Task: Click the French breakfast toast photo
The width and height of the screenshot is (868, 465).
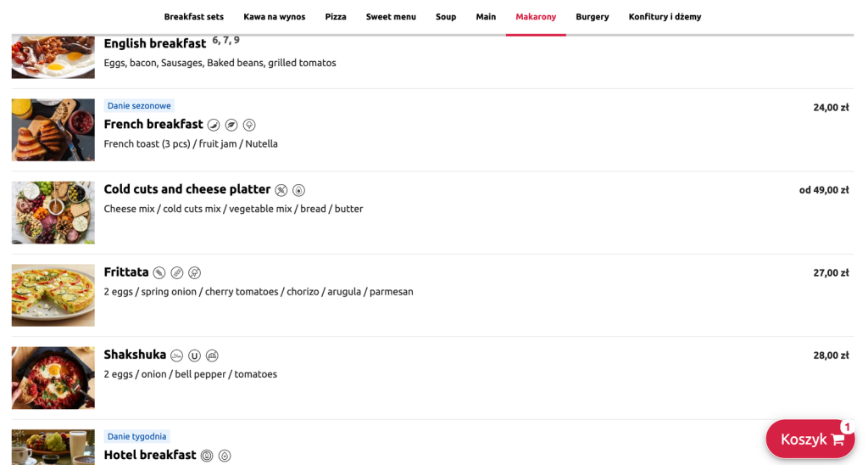Action: click(x=53, y=130)
